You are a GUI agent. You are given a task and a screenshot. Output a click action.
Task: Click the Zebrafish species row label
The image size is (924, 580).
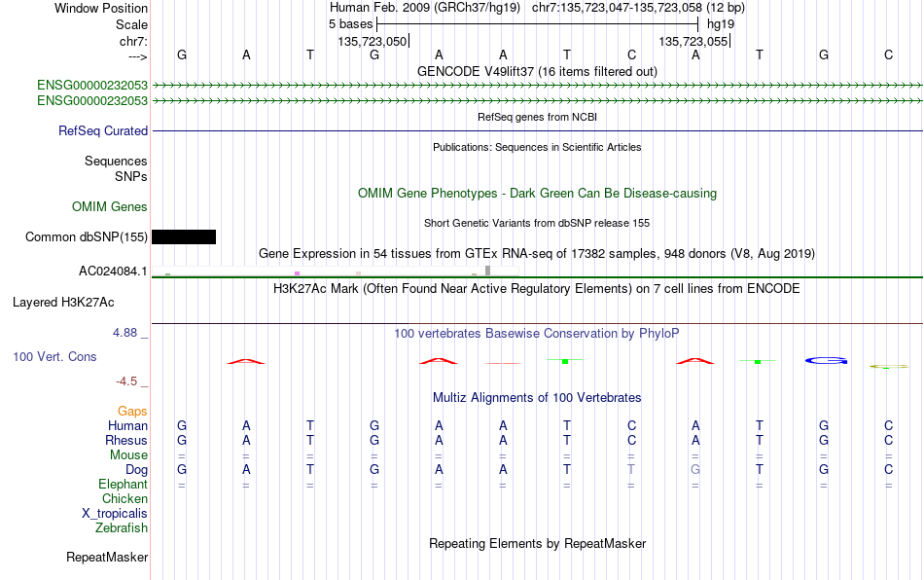point(122,528)
